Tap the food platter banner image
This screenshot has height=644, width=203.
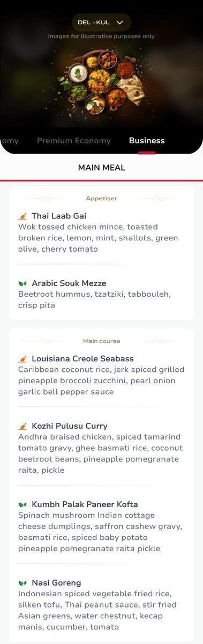point(101,80)
